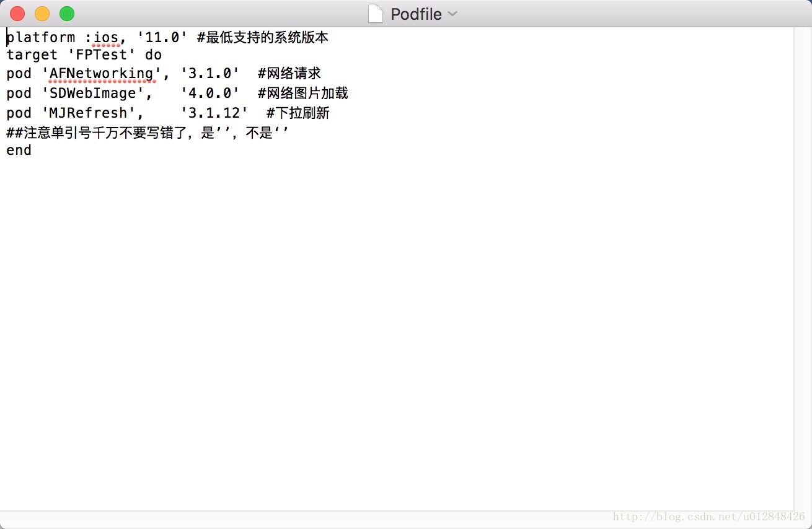The height and width of the screenshot is (529, 812).
Task: Click 'pod' keyword before SDWebImage
Action: coord(19,94)
